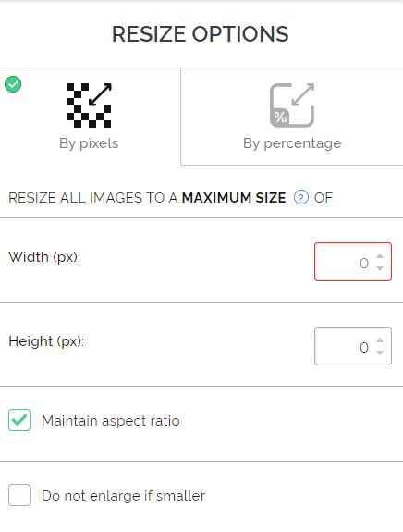
Task: Switch to the By percentage tab
Action: (292, 117)
